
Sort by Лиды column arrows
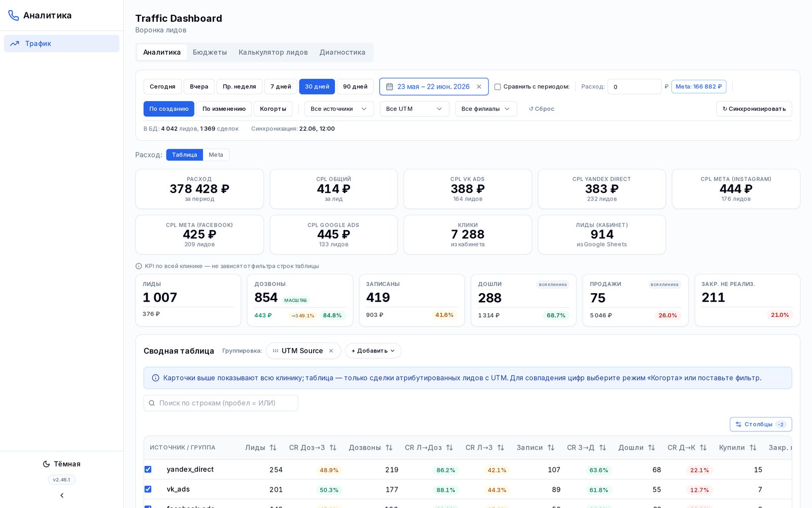(273, 448)
